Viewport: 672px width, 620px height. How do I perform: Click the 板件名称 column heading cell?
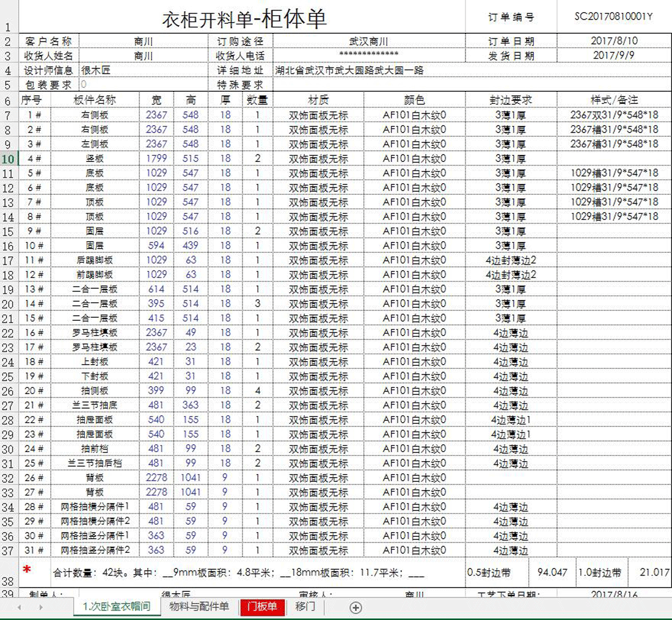(95, 100)
